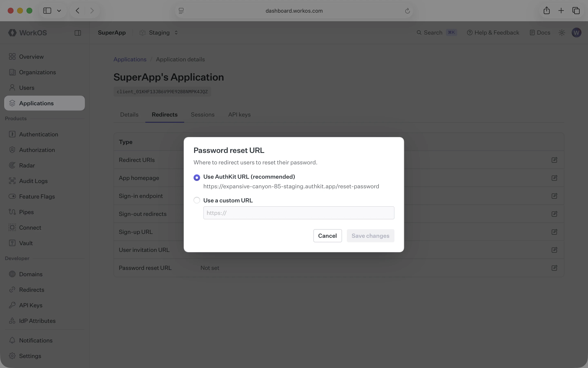Click Save changes button
Screen dimensions: 588x368
pos(370,236)
